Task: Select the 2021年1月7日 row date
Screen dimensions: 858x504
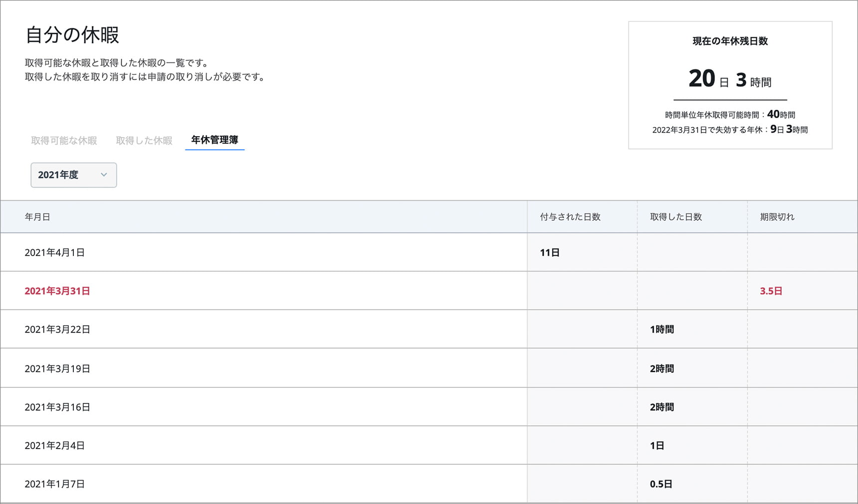Action: coord(55,484)
